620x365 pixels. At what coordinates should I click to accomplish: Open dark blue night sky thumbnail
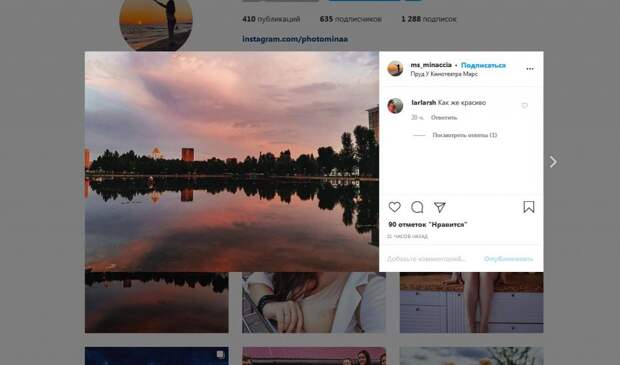157,356
